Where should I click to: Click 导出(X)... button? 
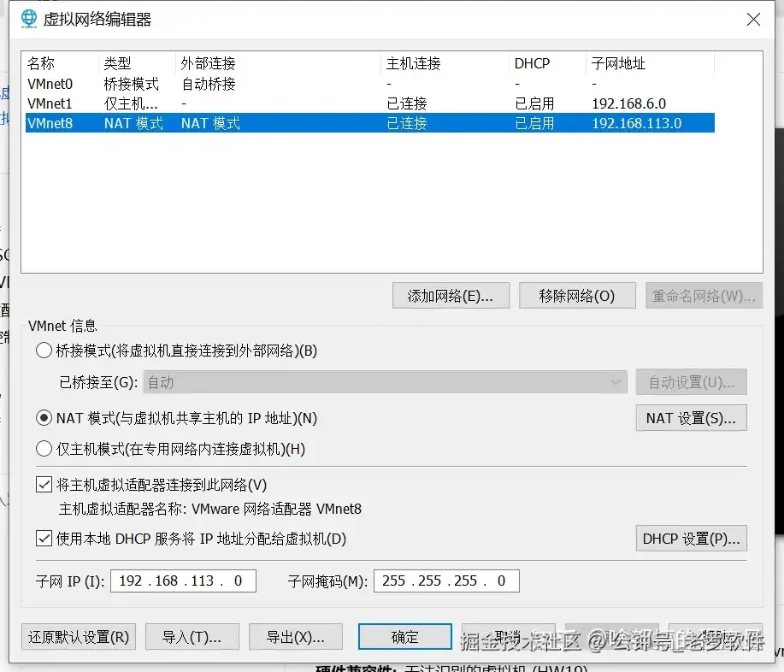[x=296, y=636]
